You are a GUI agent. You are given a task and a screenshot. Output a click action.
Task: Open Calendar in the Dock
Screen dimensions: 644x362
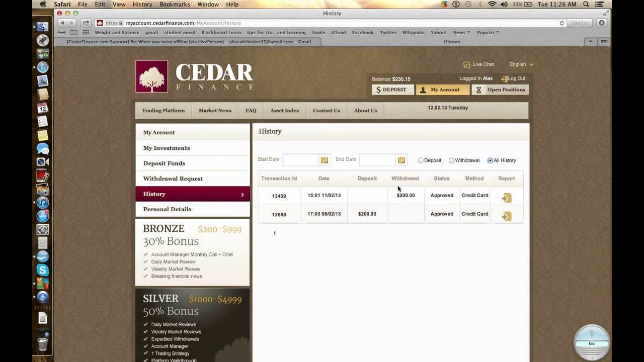[x=43, y=108]
